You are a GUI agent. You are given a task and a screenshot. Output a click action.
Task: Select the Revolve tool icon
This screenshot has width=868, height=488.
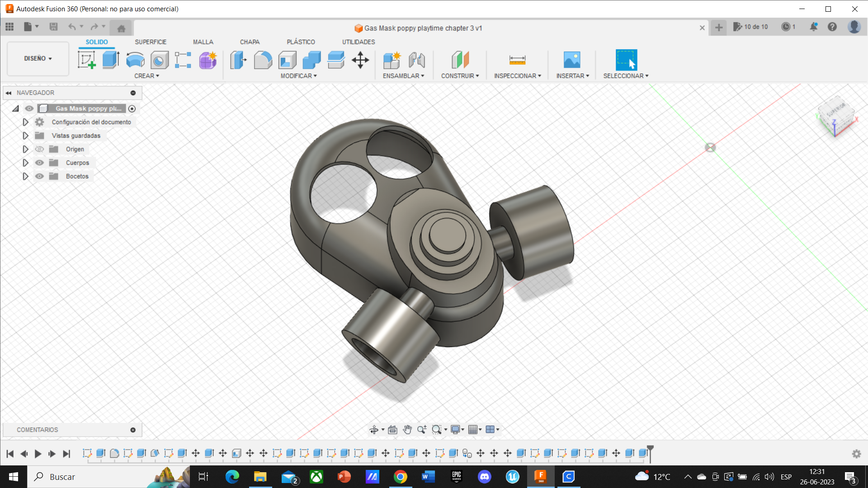pyautogui.click(x=135, y=60)
